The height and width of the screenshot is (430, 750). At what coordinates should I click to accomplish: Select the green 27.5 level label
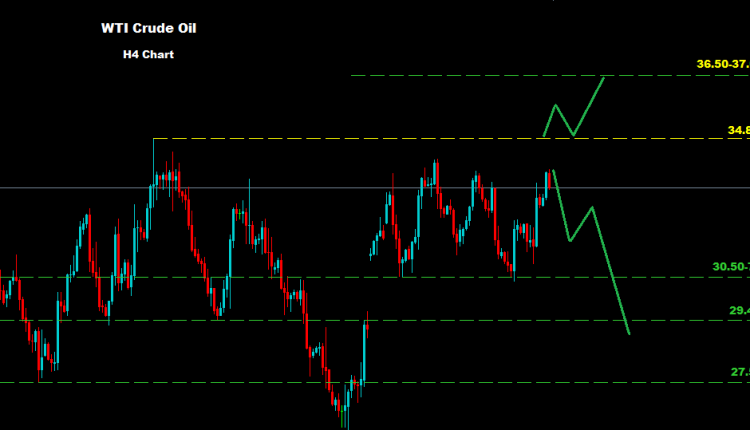[x=740, y=372]
